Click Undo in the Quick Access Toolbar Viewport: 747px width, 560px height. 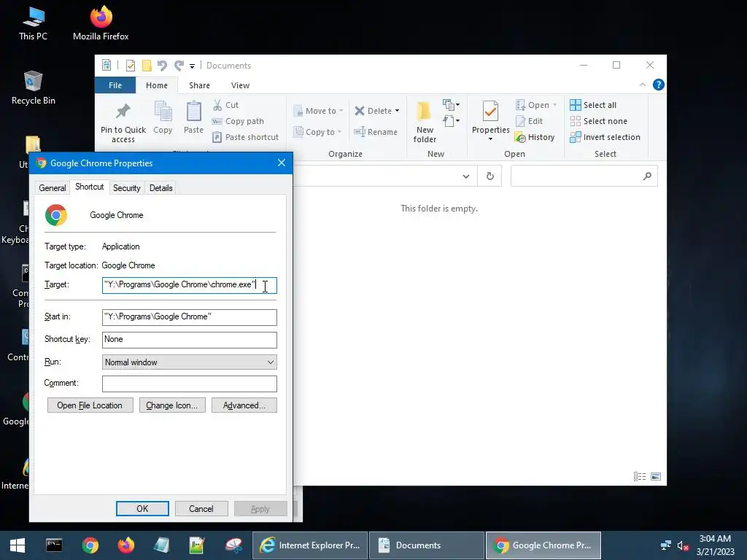[162, 65]
